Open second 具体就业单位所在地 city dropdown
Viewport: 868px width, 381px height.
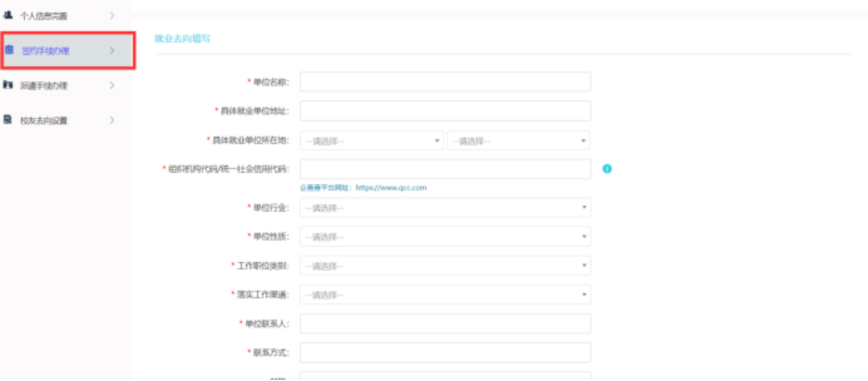518,141
